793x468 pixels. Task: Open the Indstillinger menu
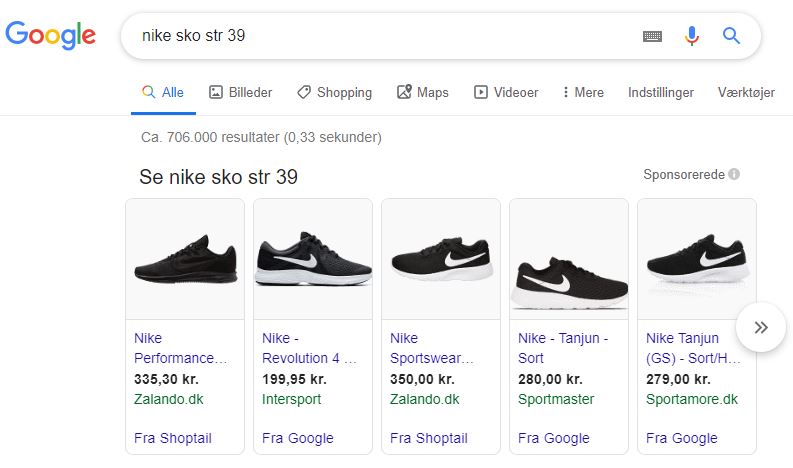point(660,92)
